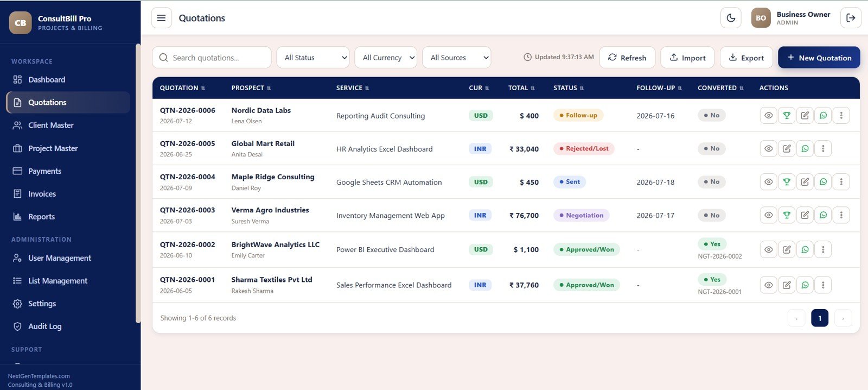Image resolution: width=868 pixels, height=390 pixels.
Task: View quotation QTN-2026-0002 with the eye icon
Action: pos(769,249)
